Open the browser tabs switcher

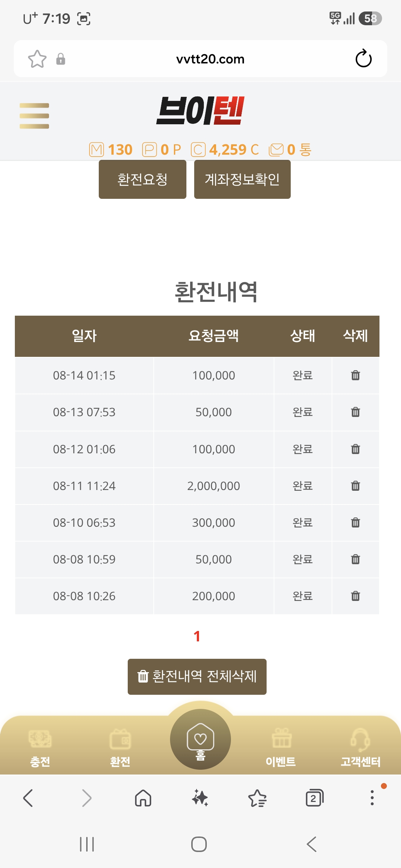(x=314, y=798)
